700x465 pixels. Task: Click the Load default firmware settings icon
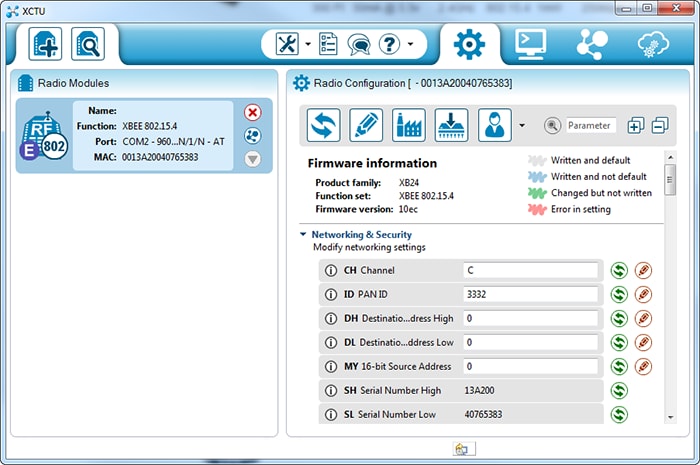pyautogui.click(x=408, y=126)
